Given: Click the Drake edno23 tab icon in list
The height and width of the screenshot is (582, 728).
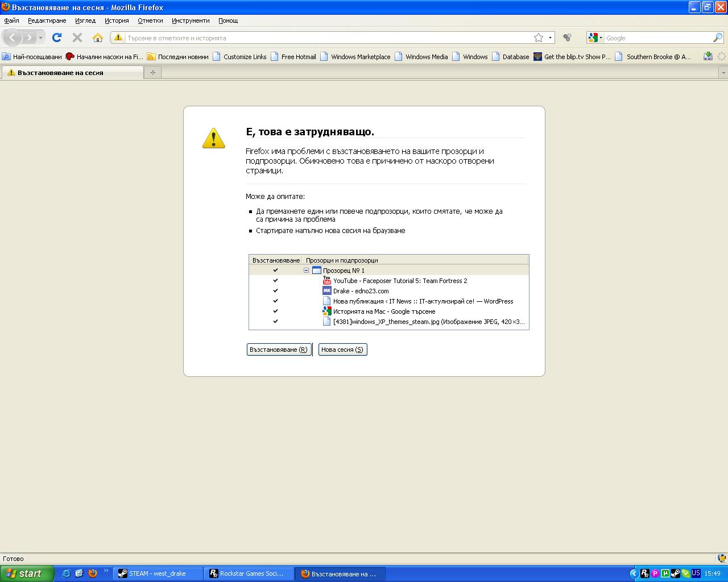Looking at the screenshot, I should (x=327, y=290).
